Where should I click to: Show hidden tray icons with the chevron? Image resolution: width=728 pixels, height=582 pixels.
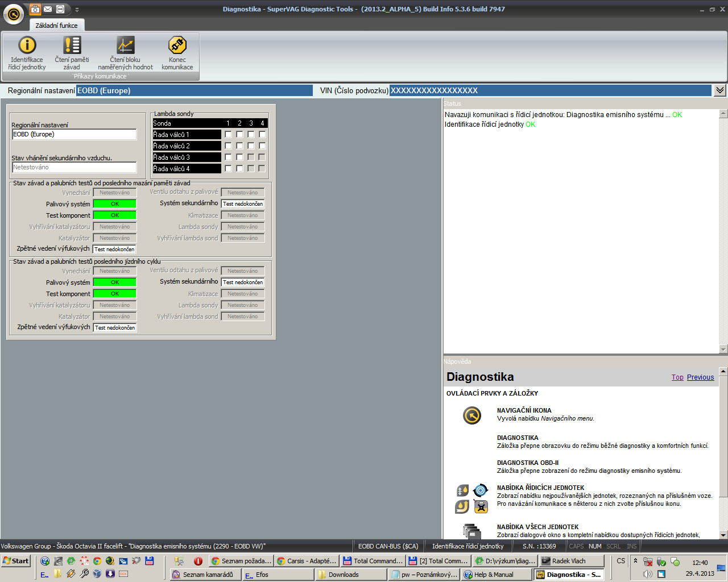point(635,561)
